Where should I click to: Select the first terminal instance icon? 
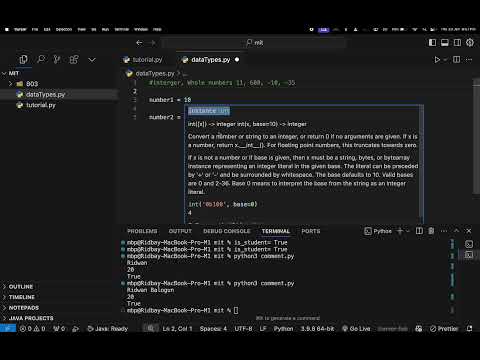tap(469, 244)
